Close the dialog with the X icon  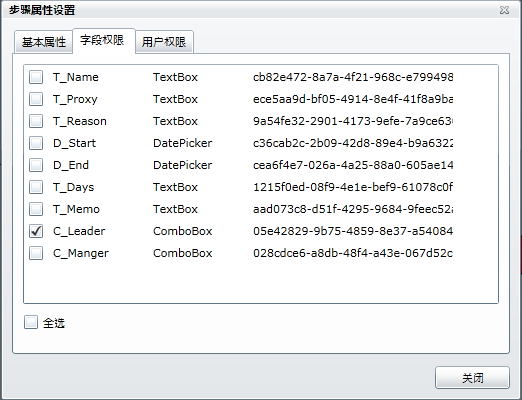click(x=504, y=10)
